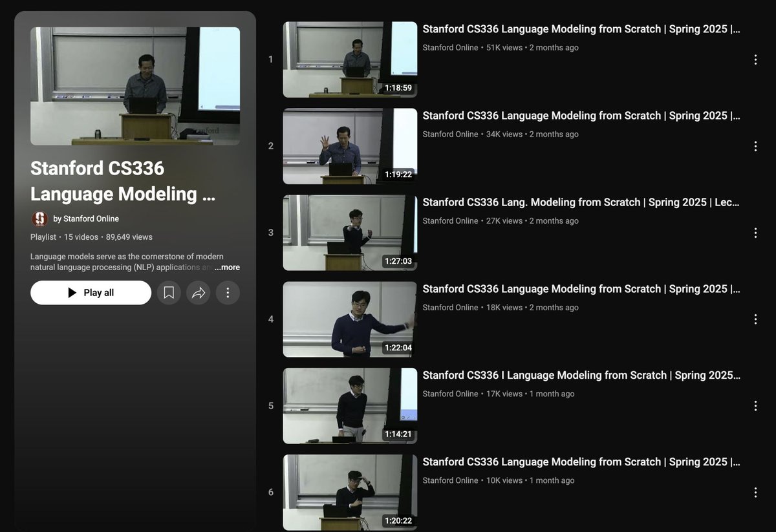The image size is (776, 532).
Task: Save this playlist using the bookmark icon
Action: click(x=169, y=292)
